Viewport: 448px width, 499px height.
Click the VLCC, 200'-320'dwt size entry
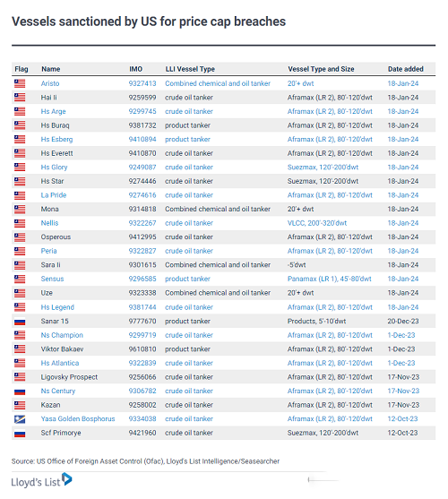click(317, 223)
